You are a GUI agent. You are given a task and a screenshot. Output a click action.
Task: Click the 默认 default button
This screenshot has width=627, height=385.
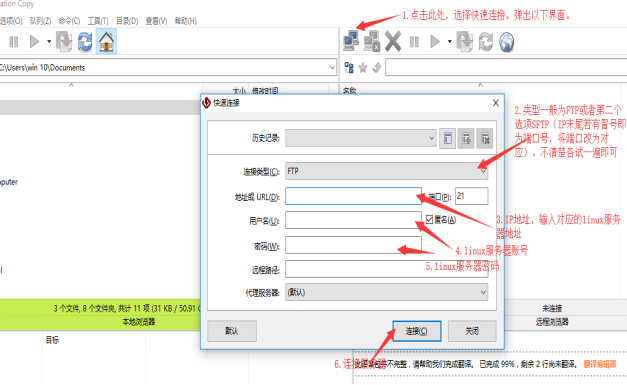(x=232, y=331)
